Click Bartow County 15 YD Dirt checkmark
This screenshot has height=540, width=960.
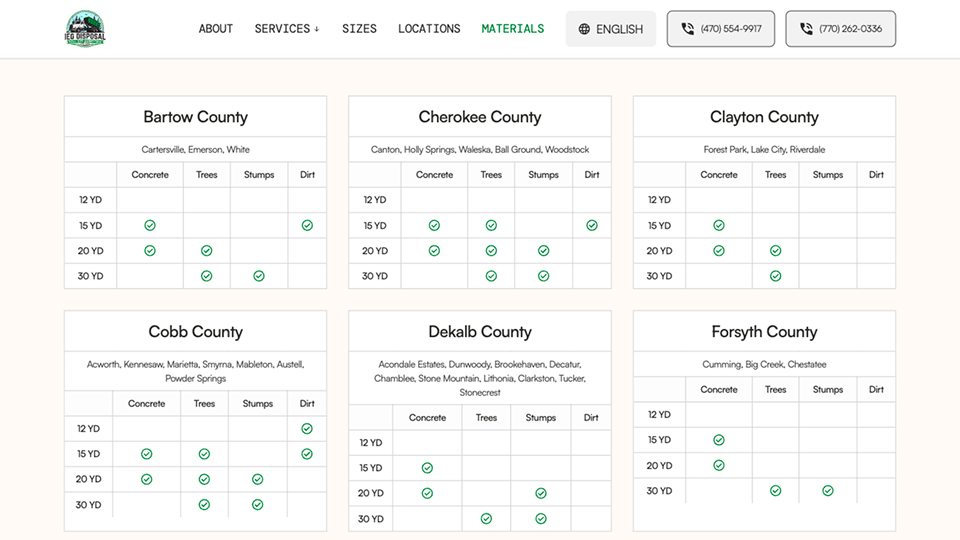tap(307, 226)
